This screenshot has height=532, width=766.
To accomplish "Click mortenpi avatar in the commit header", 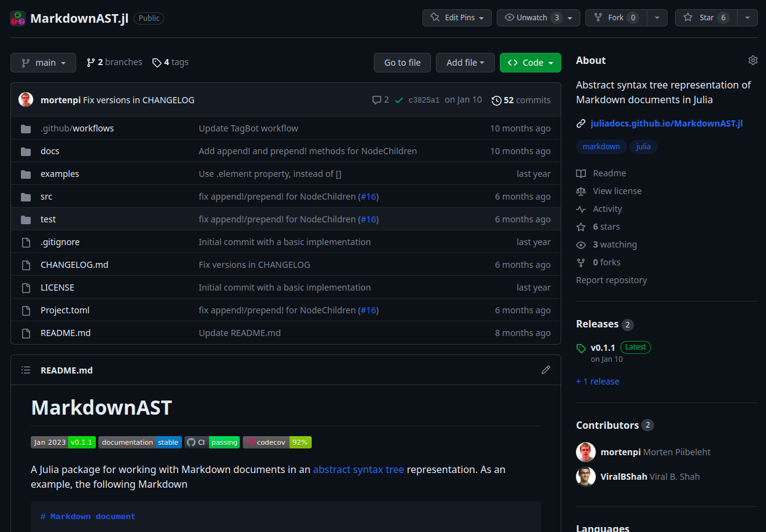I will tap(26, 100).
